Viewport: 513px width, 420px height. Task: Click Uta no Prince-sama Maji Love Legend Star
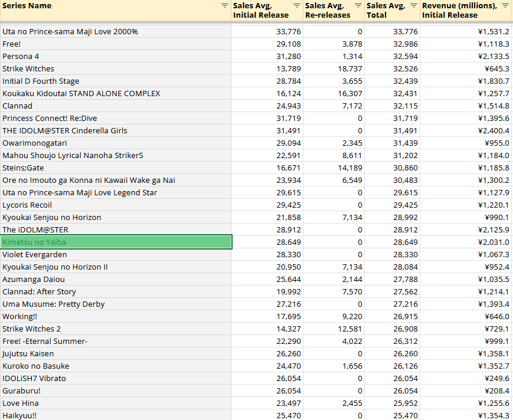click(x=116, y=193)
